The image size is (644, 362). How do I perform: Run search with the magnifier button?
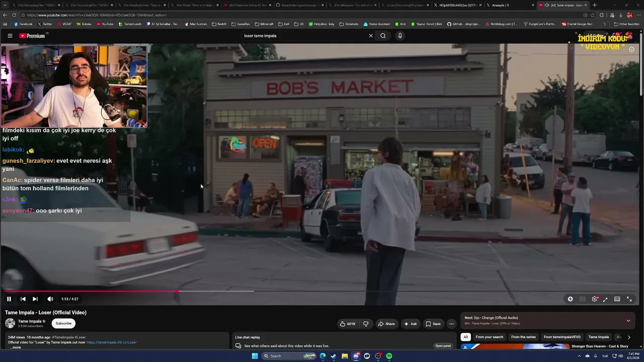coord(383,36)
